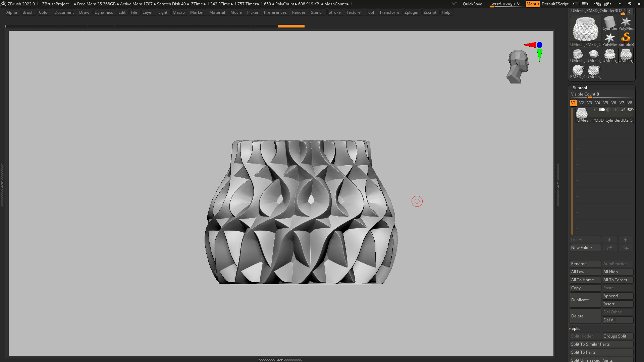The image size is (644, 362).
Task: Adjust the Visible Count slider
Action: click(601, 95)
